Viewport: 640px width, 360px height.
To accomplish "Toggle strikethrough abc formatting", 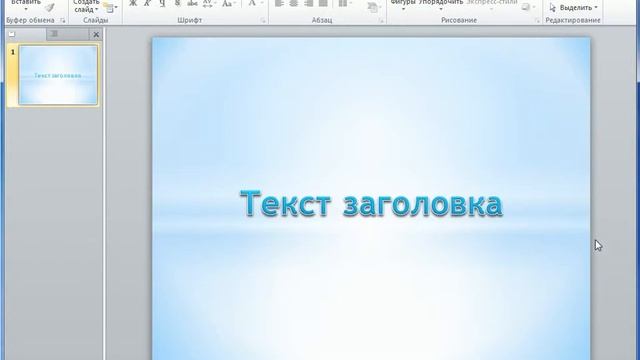I will [x=192, y=4].
